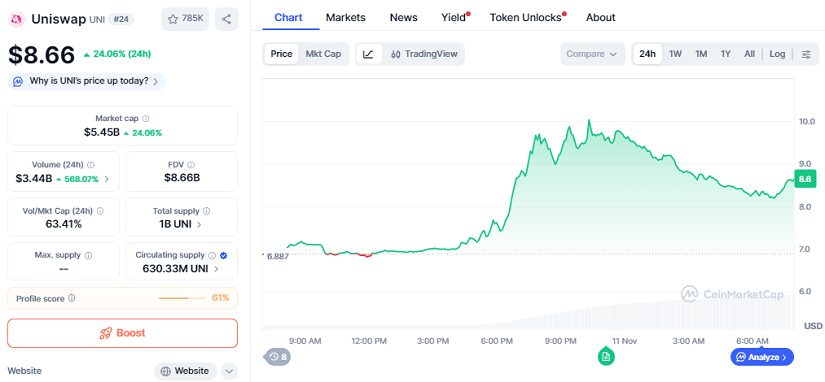Expand the Website links dropdown chevron
This screenshot has width=825, height=382.
[229, 371]
